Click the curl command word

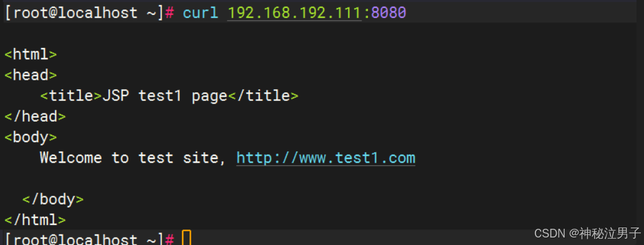pyautogui.click(x=200, y=13)
